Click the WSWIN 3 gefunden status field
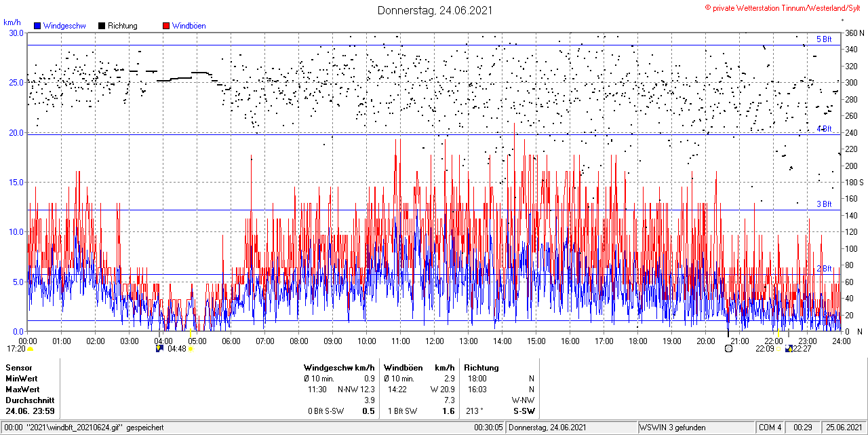Viewport: 868px width, 435px height. [x=696, y=428]
